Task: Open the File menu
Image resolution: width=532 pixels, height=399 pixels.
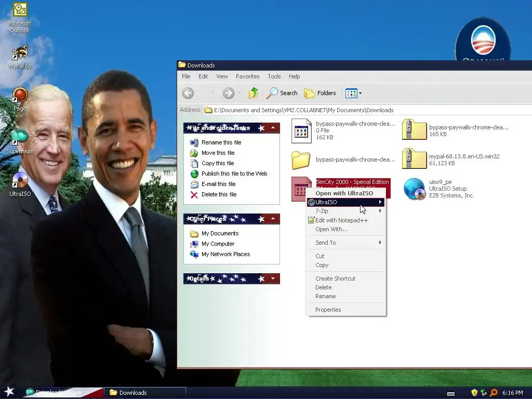Action: tap(186, 76)
